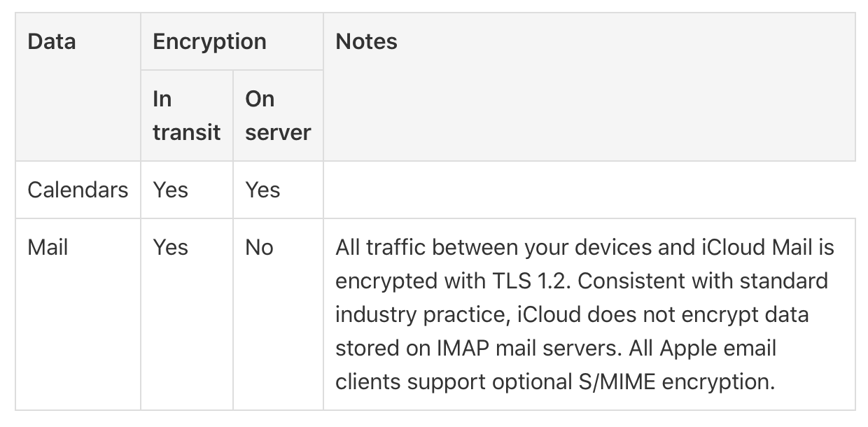Click the Encryption column header
868x427 pixels.
tap(209, 41)
